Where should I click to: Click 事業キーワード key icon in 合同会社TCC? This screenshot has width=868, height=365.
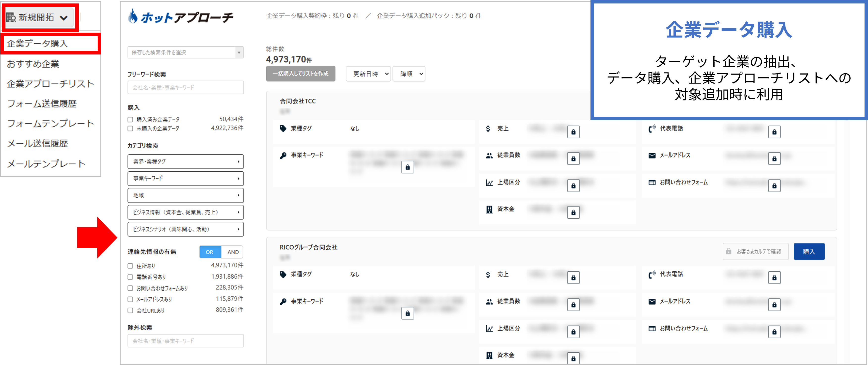(283, 155)
